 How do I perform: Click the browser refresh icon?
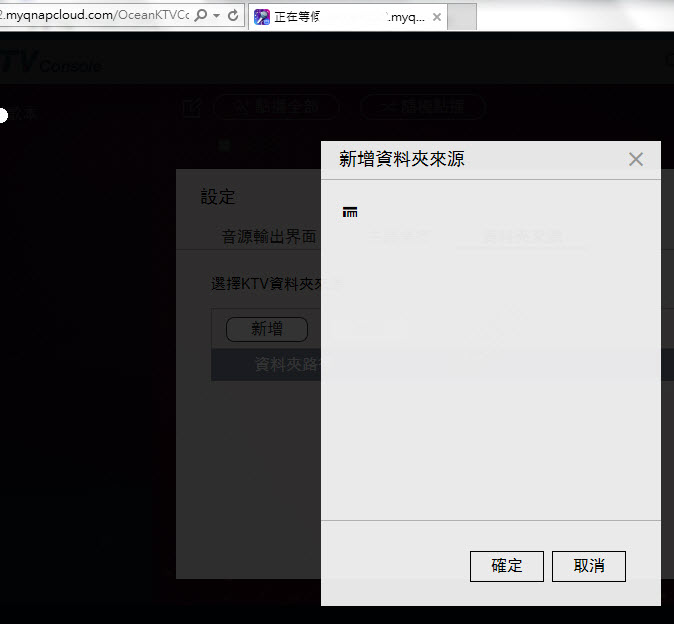click(x=233, y=15)
